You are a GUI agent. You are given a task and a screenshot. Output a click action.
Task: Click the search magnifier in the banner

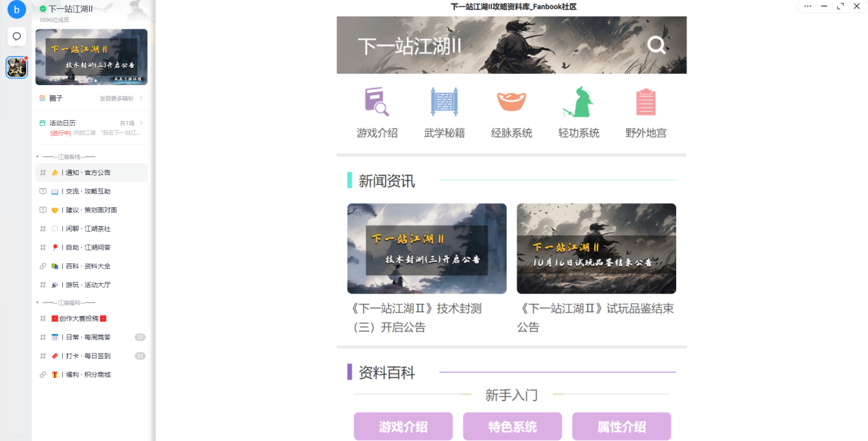point(656,45)
